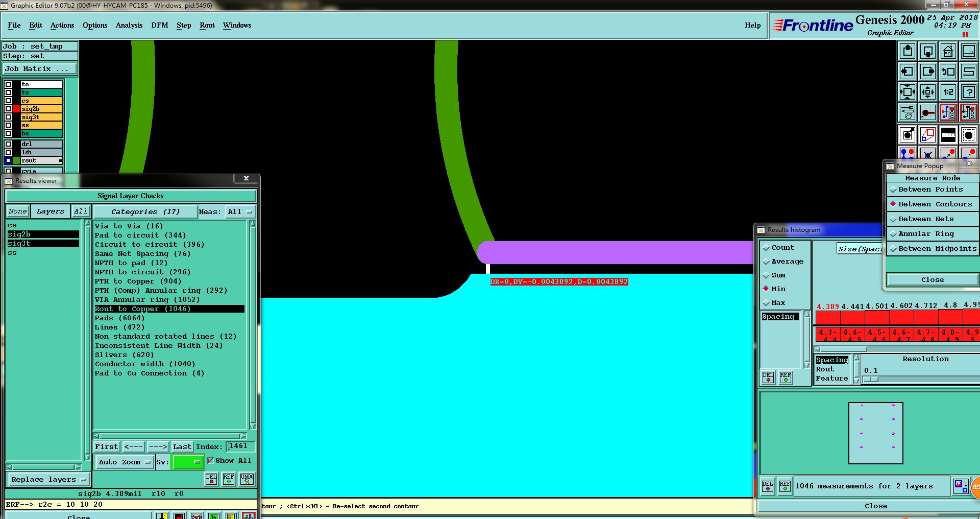The width and height of the screenshot is (980, 519).
Task: Click Close in the Measure Popup
Action: (x=933, y=280)
